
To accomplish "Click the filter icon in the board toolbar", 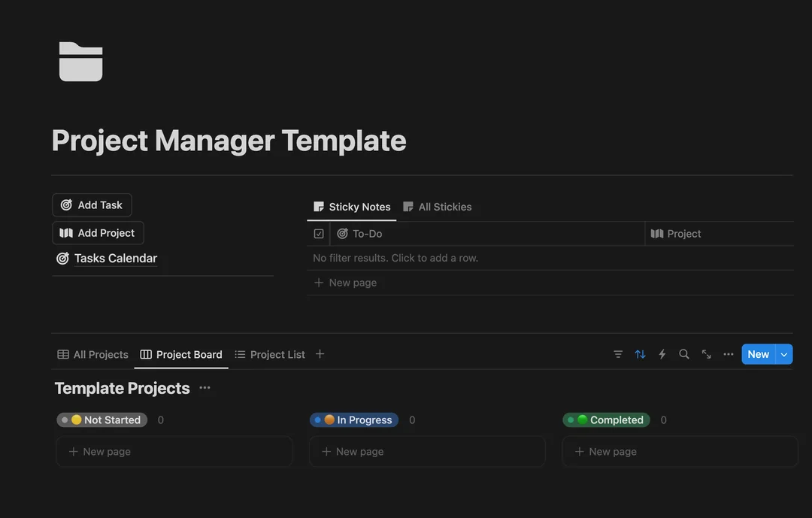I will (x=617, y=354).
